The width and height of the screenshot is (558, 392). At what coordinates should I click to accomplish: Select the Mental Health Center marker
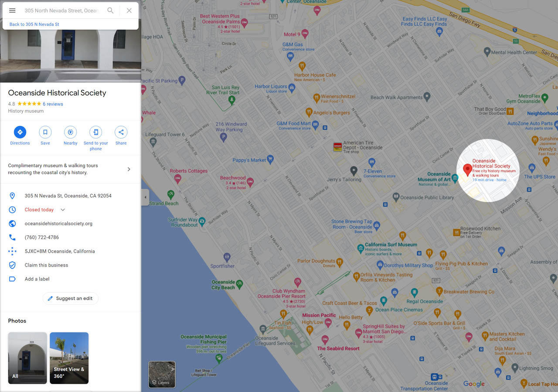pyautogui.click(x=487, y=51)
